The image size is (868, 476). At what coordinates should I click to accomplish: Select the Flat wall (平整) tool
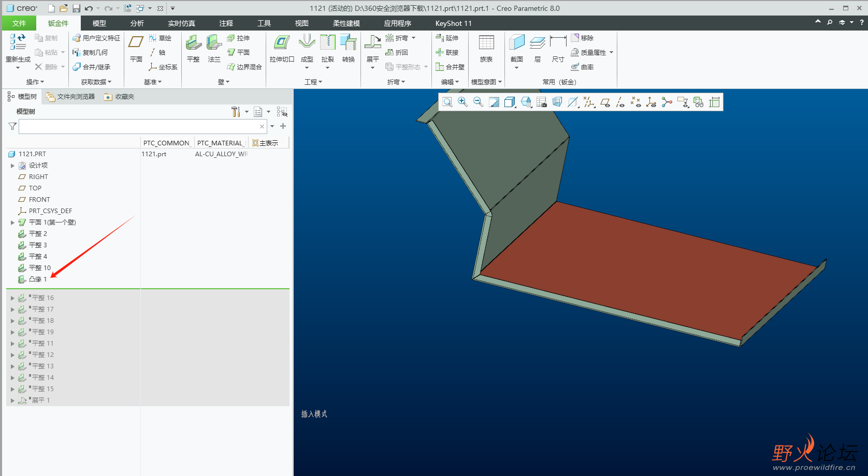point(193,48)
